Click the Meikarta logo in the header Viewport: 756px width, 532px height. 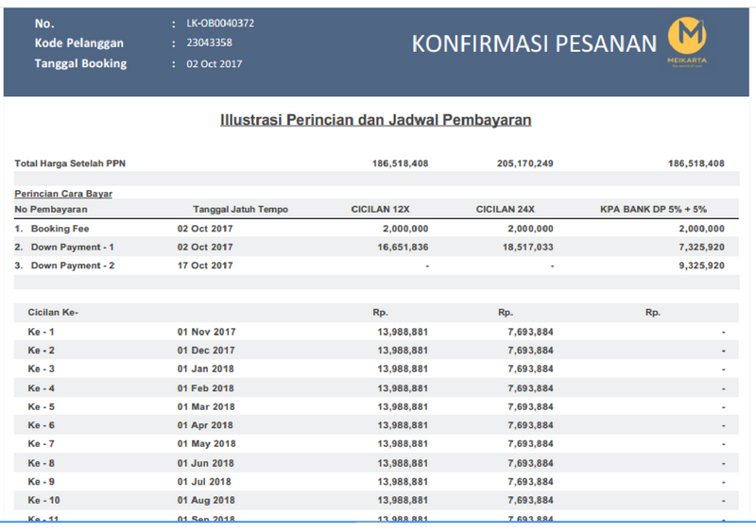(x=687, y=42)
